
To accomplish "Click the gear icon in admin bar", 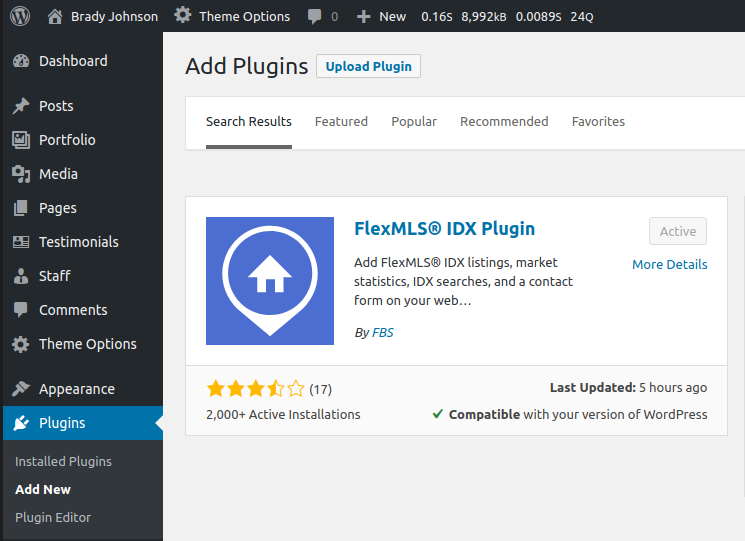I will coord(182,16).
